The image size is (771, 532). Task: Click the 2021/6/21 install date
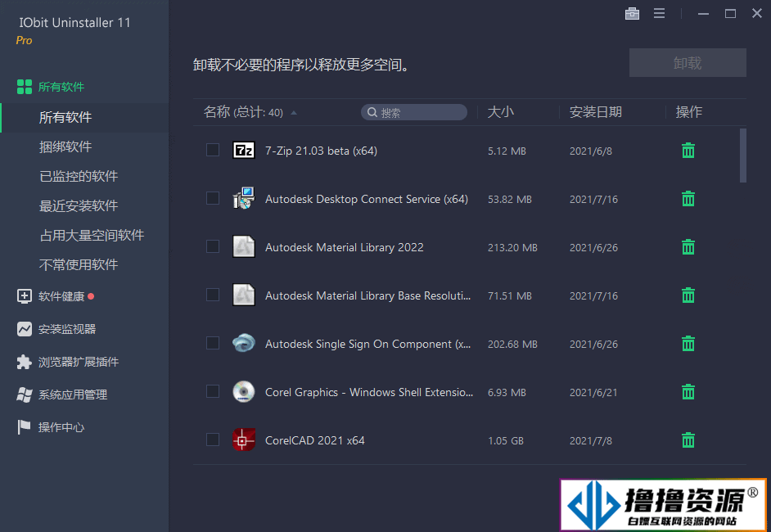click(593, 392)
